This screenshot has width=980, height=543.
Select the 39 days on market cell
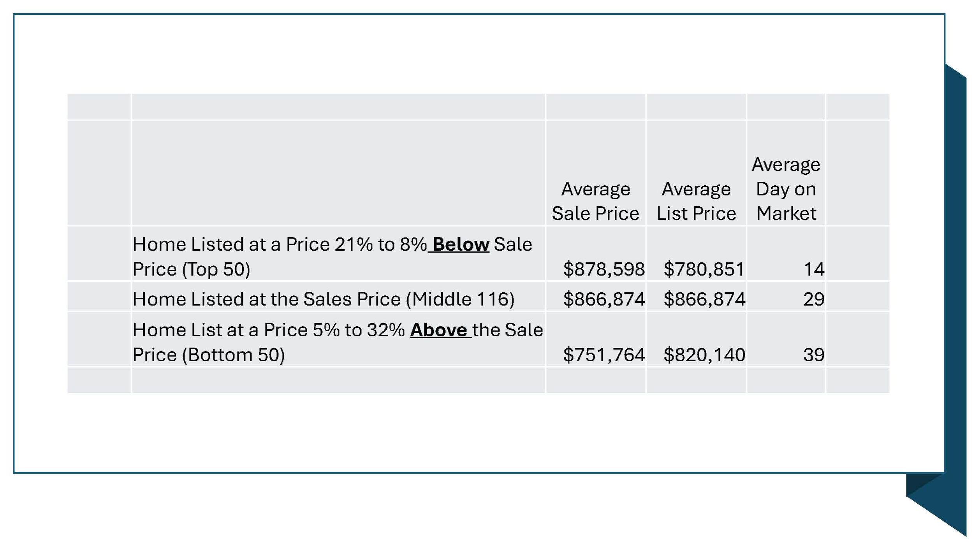(814, 355)
